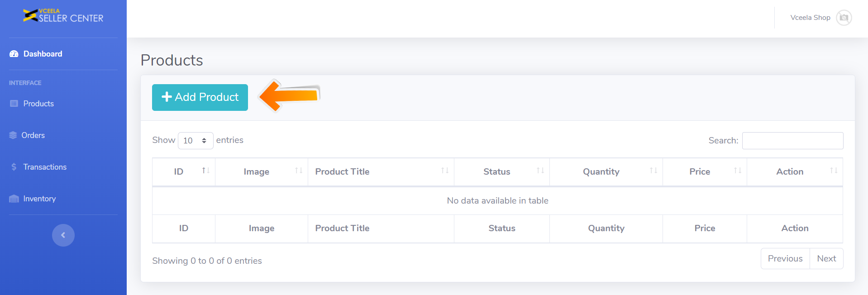The height and width of the screenshot is (295, 868).
Task: Click the user profile avatar icon
Action: tap(844, 18)
